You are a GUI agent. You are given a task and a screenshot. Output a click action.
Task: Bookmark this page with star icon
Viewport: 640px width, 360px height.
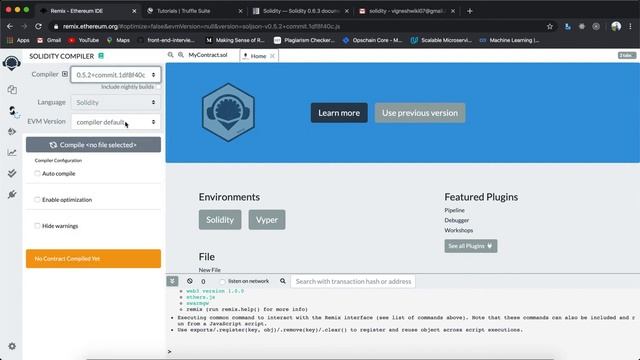click(x=550, y=27)
